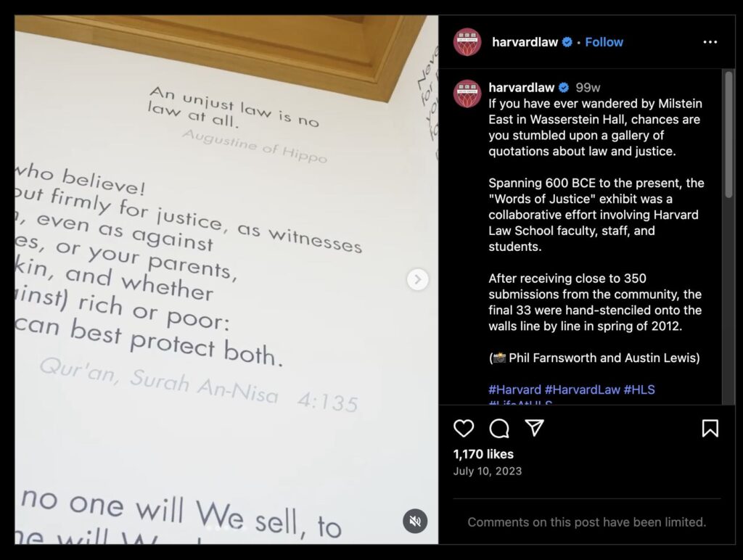The width and height of the screenshot is (743, 560).
Task: Share post using paper plane icon
Action: (535, 428)
